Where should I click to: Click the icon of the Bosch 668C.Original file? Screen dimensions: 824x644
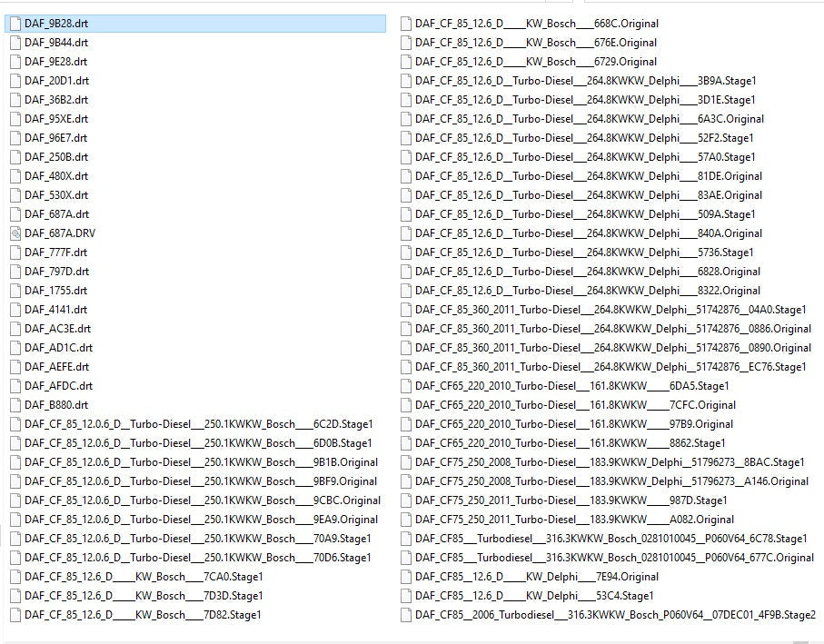click(x=405, y=24)
